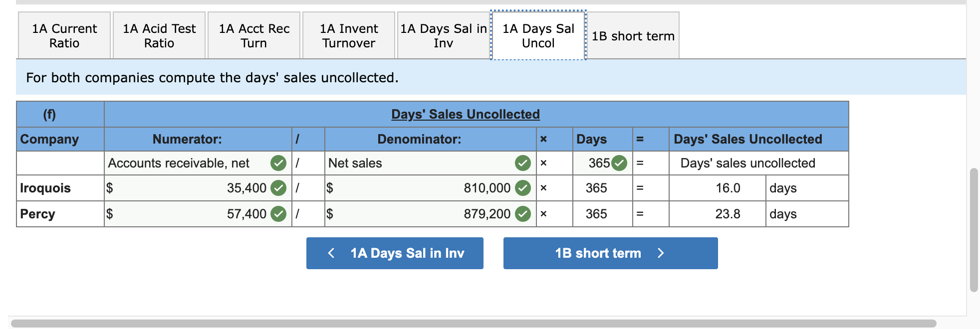Click checkmark beside Accounts receivable, net
Image resolution: width=980 pixels, height=329 pixels.
pos(278,163)
